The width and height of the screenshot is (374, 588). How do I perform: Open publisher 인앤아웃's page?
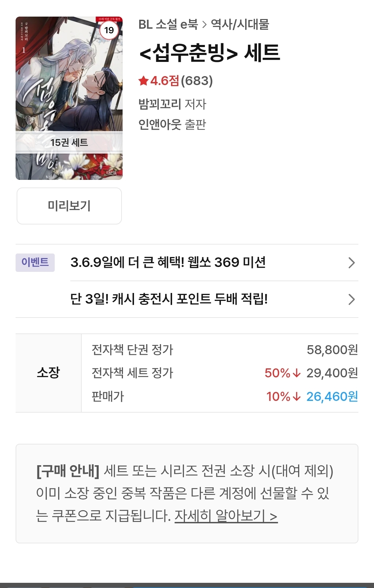coord(160,124)
